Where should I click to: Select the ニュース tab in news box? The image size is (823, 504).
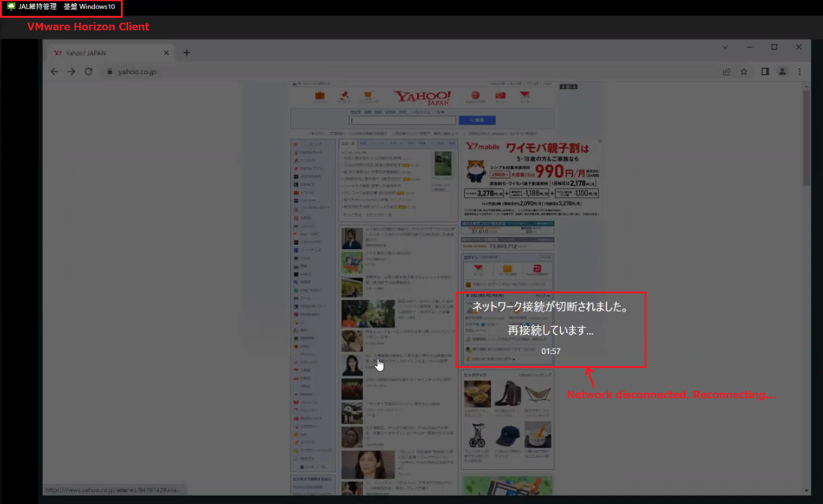tap(347, 144)
